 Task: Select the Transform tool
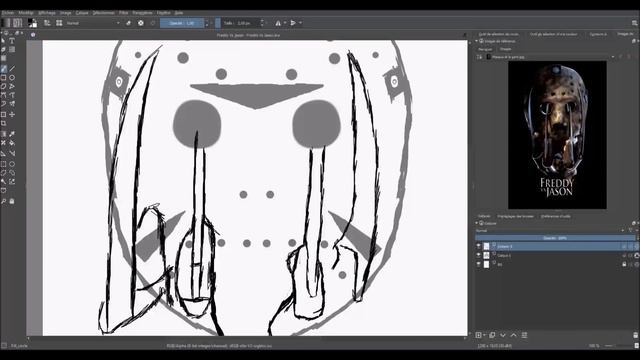coord(3,115)
